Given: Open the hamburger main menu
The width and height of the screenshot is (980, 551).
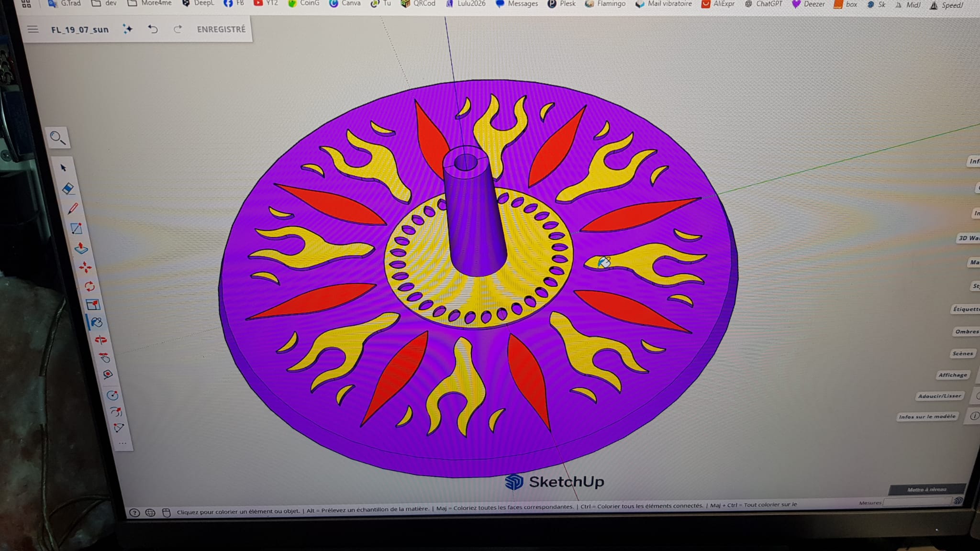Looking at the screenshot, I should coord(33,30).
